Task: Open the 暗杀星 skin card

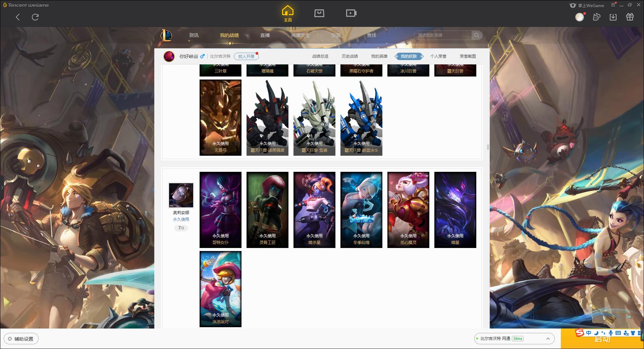Action: (x=314, y=210)
